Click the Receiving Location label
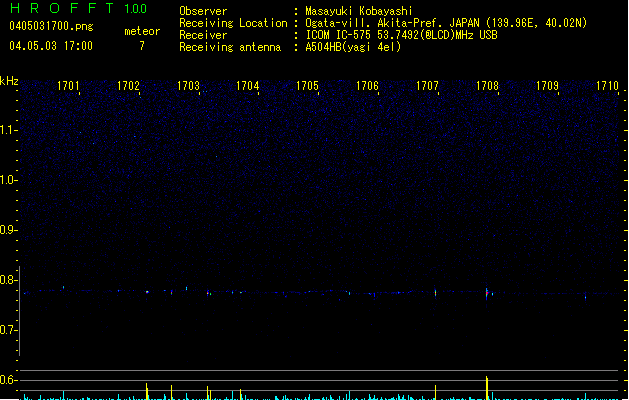Screen dimensions: 629x400 click(x=233, y=23)
